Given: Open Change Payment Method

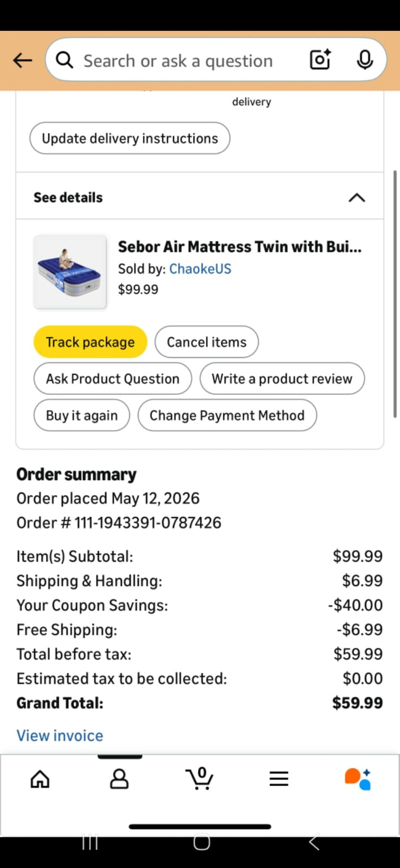Looking at the screenshot, I should click(227, 416).
